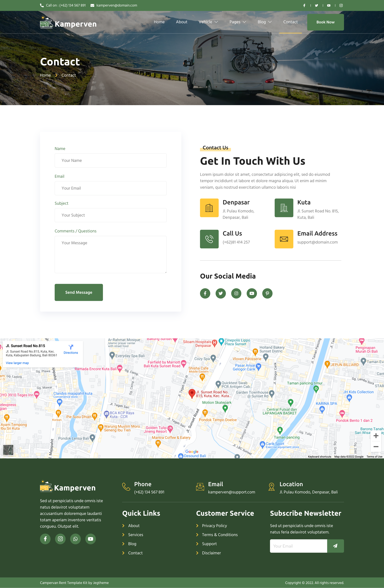Submit form with Send Message button
The image size is (384, 588).
(79, 292)
